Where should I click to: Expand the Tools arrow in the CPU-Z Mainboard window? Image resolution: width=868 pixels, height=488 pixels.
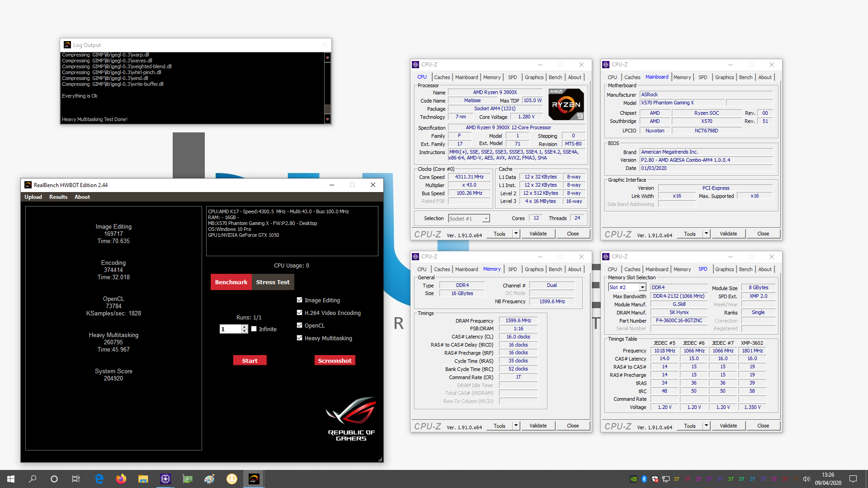[x=706, y=234]
